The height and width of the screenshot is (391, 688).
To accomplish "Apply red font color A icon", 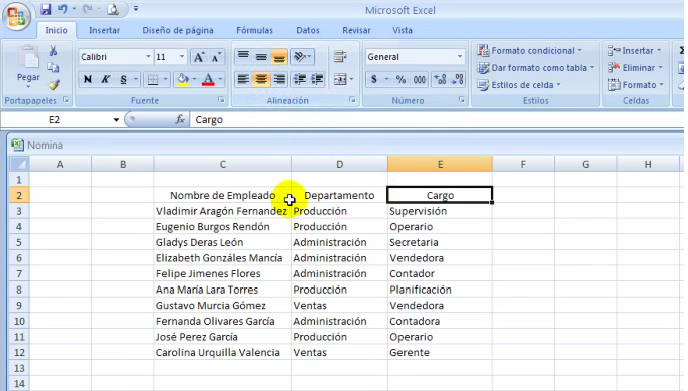I will pos(208,79).
